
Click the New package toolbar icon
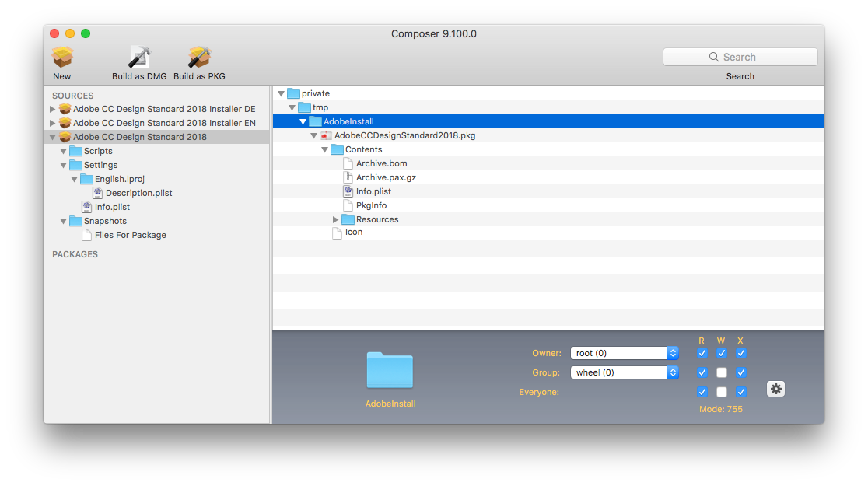pos(62,58)
